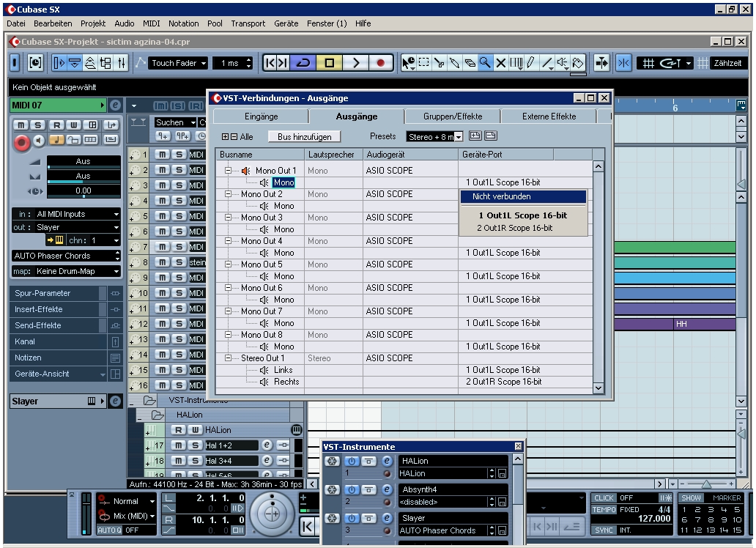The image size is (756, 548).
Task: Enable record on MIDI 07 inspector
Action: coord(21,142)
